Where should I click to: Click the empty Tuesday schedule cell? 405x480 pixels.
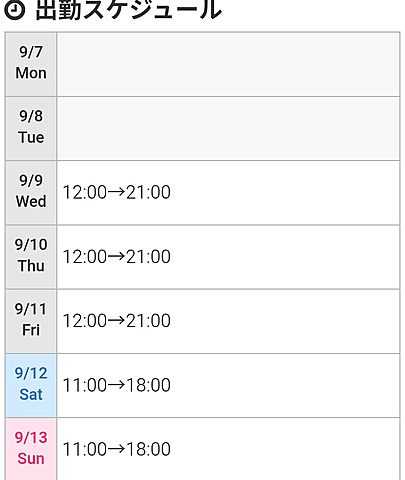(228, 129)
